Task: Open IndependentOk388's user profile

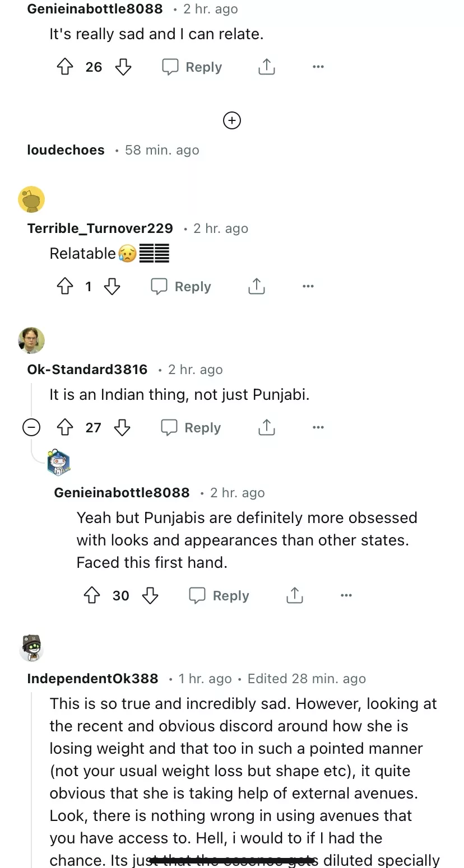Action: coord(93,679)
